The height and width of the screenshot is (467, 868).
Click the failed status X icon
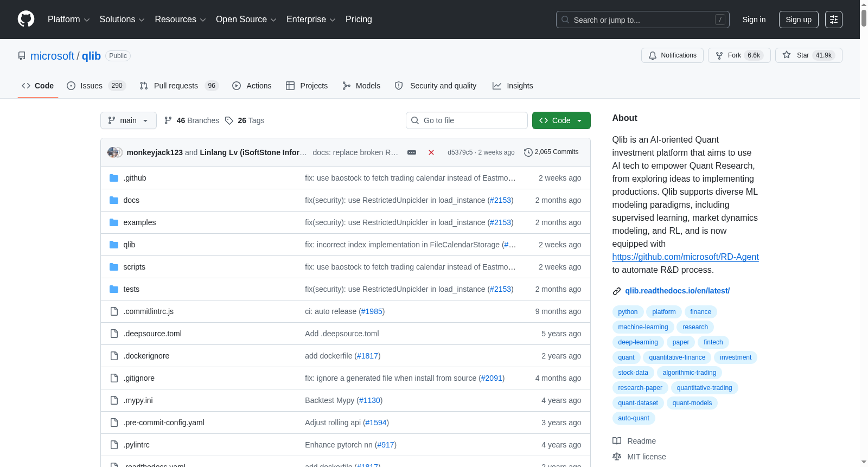click(431, 152)
